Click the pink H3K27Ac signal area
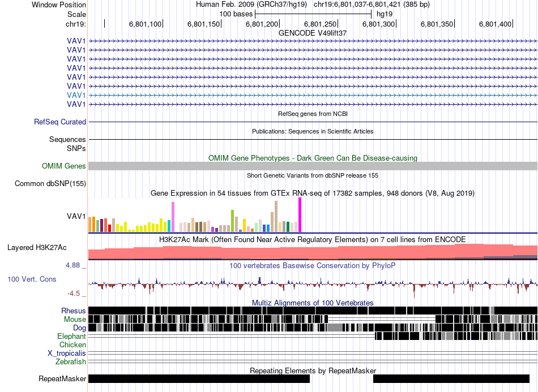538x392 pixels. click(x=313, y=252)
